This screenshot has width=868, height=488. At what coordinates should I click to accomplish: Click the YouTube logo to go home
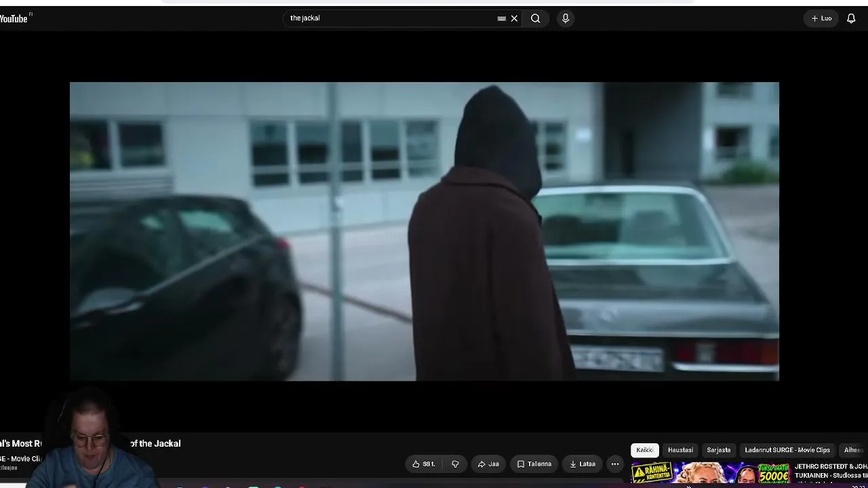coord(14,18)
